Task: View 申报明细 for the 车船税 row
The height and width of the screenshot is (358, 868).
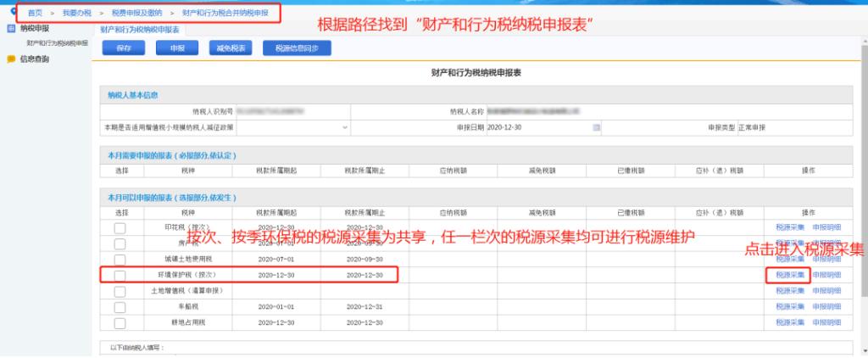Action: pyautogui.click(x=826, y=306)
